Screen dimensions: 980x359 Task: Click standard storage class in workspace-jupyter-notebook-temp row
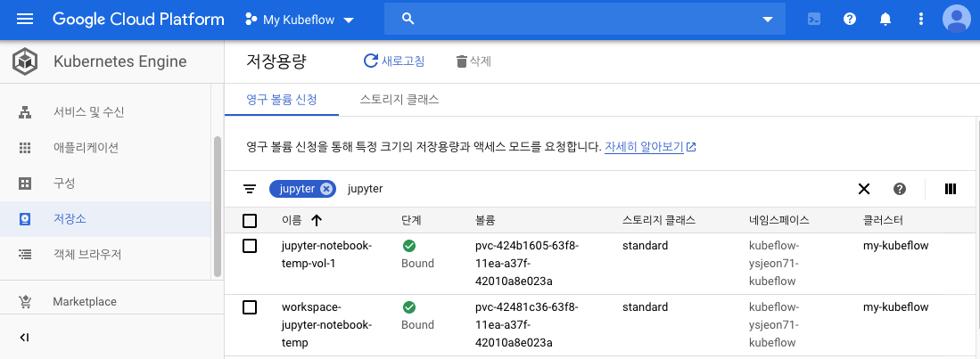click(645, 306)
